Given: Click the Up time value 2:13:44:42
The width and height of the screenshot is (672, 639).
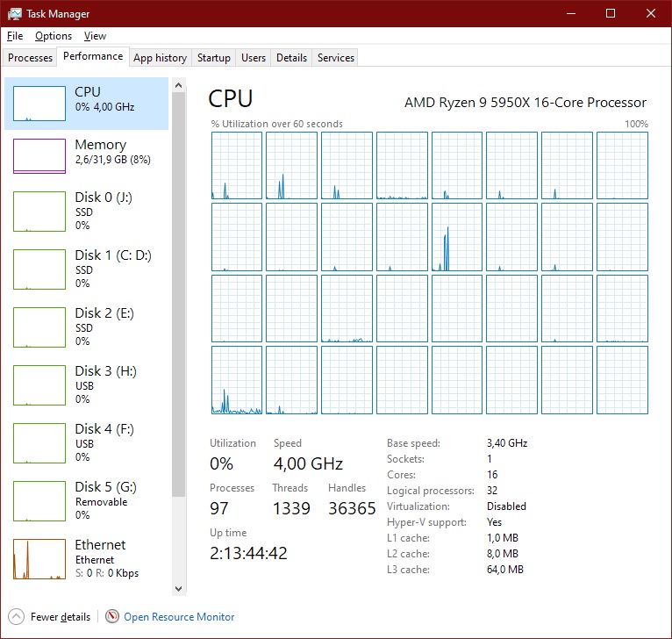Looking at the screenshot, I should (x=248, y=553).
